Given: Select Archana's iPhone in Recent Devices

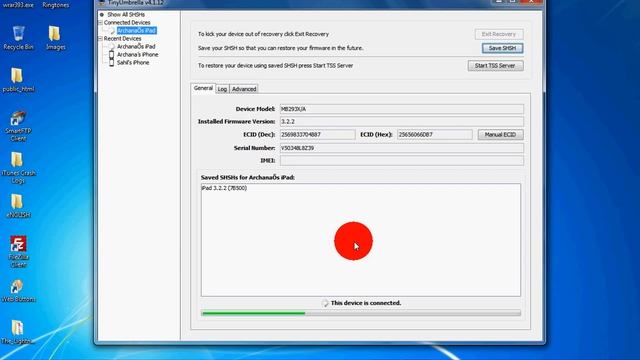Looking at the screenshot, I should 138,54.
